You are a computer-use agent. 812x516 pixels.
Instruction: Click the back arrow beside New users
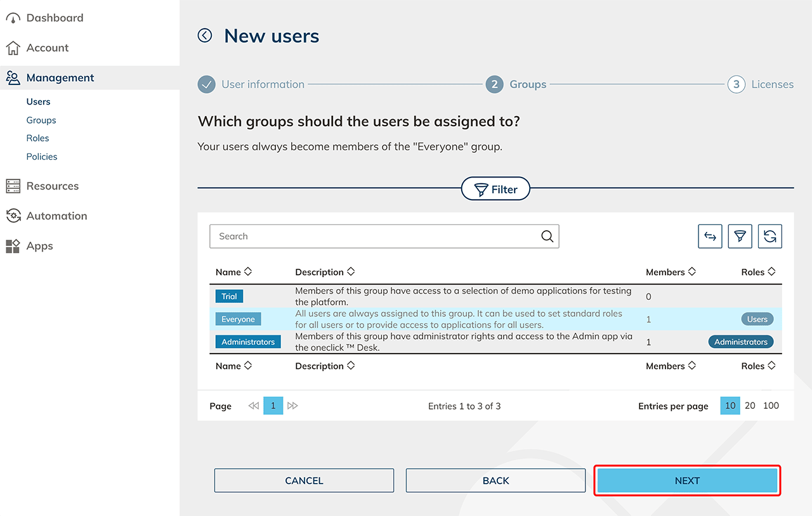coord(205,35)
